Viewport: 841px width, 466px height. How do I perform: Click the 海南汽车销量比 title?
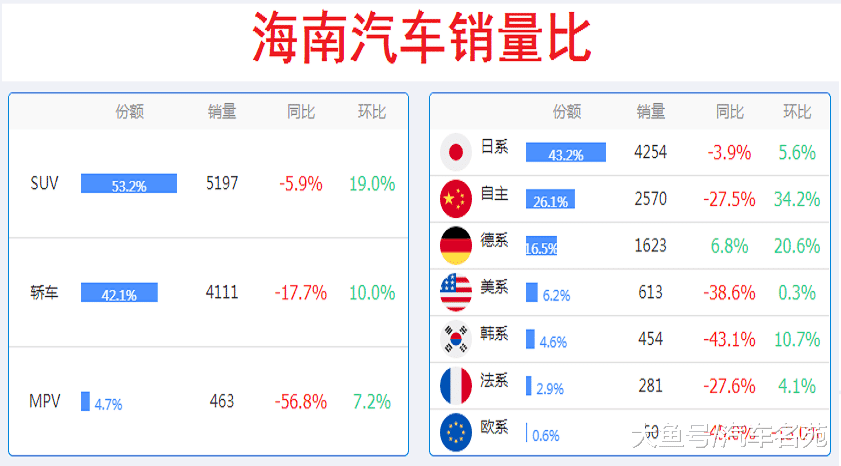point(422,39)
